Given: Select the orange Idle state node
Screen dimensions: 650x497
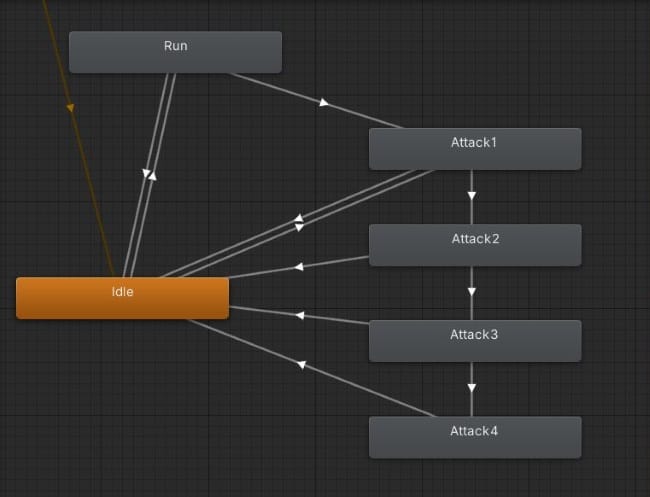Looking at the screenshot, I should [x=122, y=298].
